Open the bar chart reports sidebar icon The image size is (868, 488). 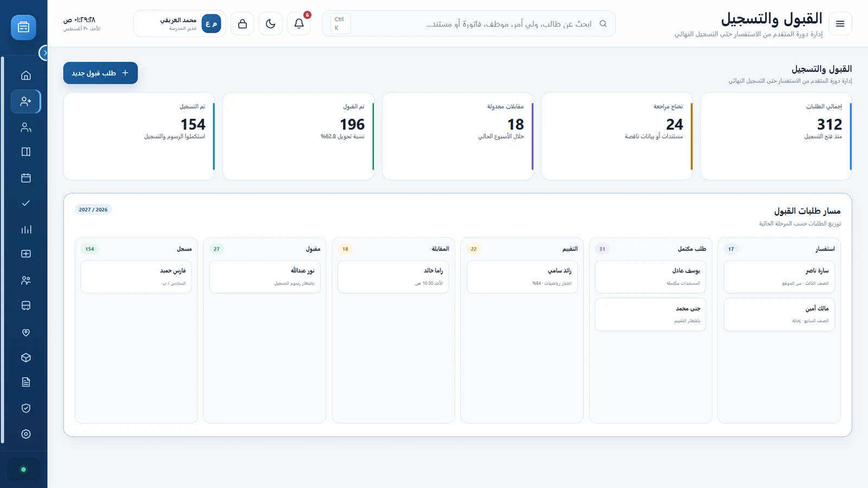[25, 229]
